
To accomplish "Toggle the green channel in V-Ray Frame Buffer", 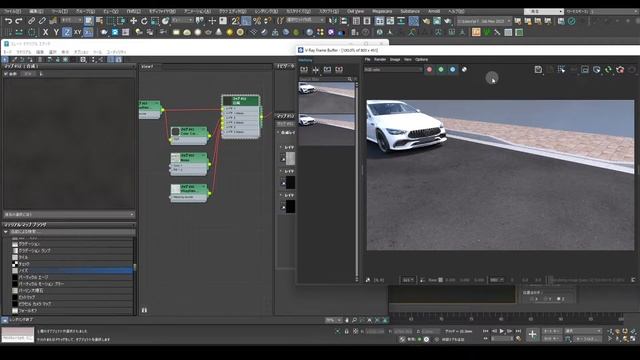I will (441, 70).
